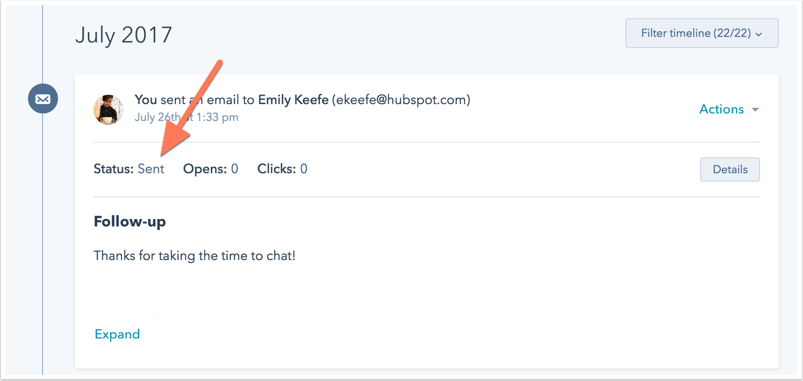The width and height of the screenshot is (803, 381).
Task: Click the email body text about chatting
Action: (x=195, y=255)
